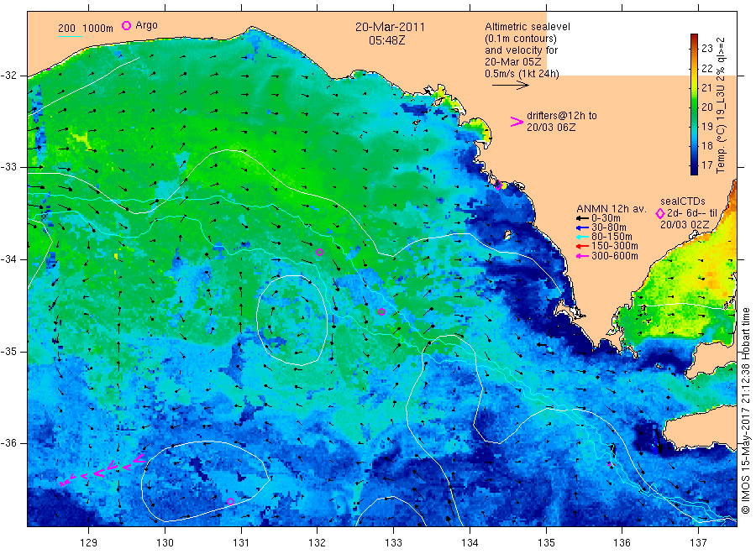Click the 'Temp. (°C)' colour bar title

(721, 149)
